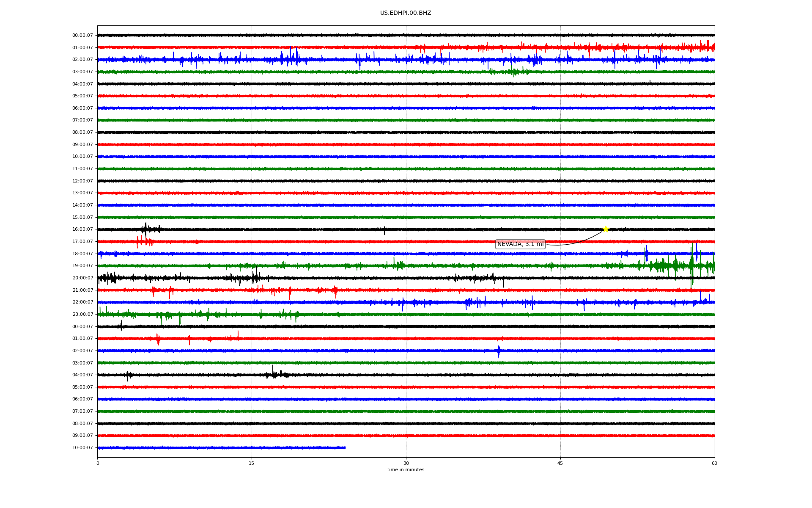Click the yellow star earthquake marker
812x508 pixels.
click(605, 229)
